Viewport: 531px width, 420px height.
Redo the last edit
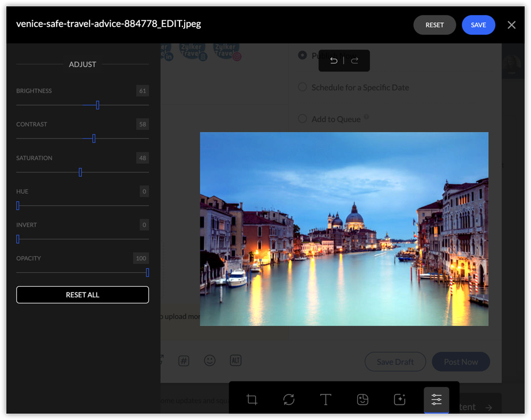[x=354, y=61]
